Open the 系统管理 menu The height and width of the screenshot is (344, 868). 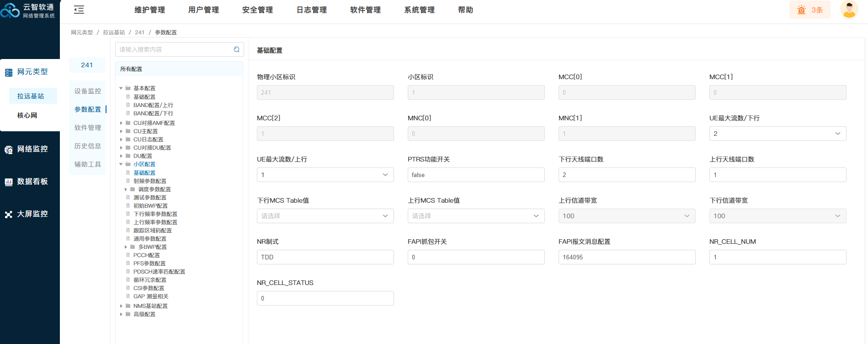click(419, 10)
